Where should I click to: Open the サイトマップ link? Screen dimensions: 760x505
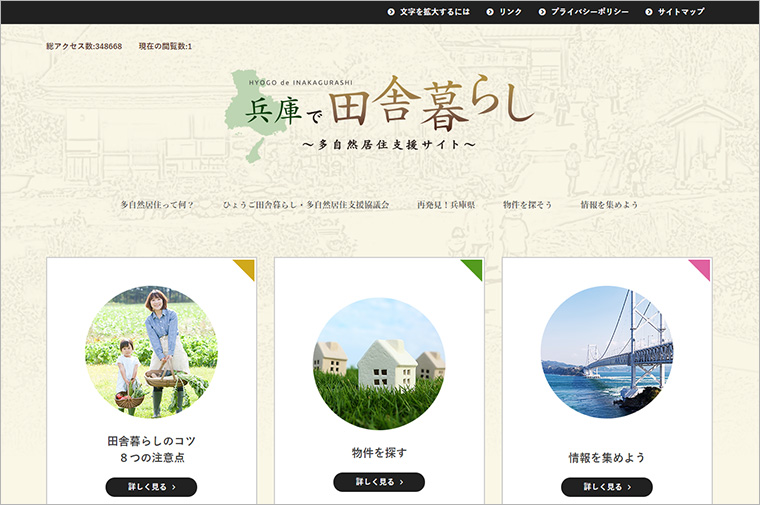click(x=681, y=12)
